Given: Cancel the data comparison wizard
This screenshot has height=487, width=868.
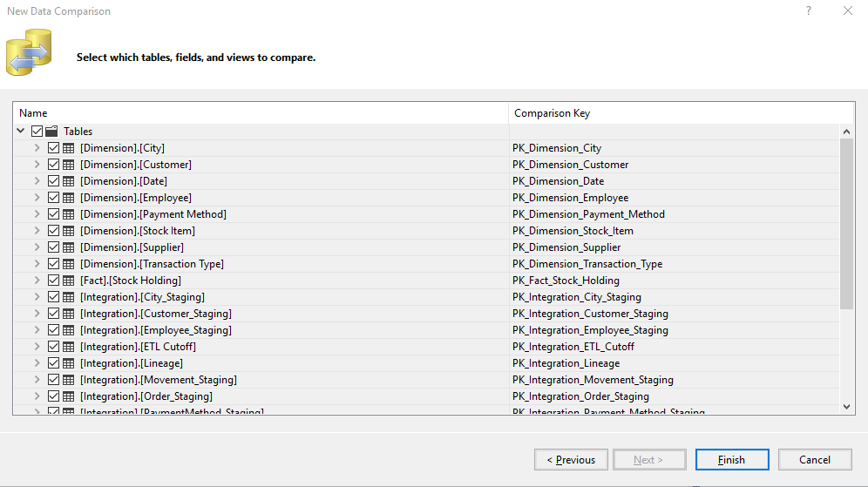Looking at the screenshot, I should coord(814,460).
